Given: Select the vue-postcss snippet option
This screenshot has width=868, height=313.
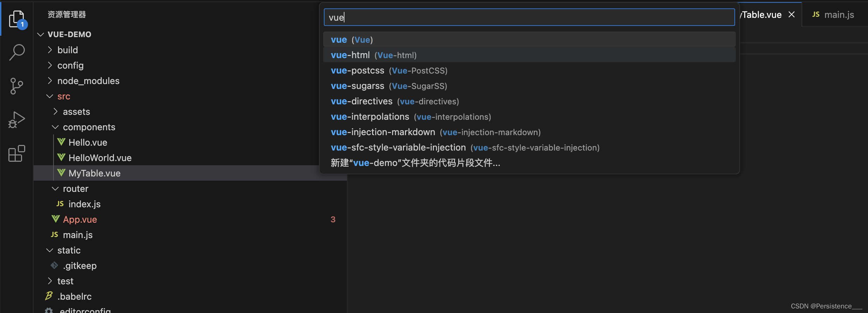Looking at the screenshot, I should coord(529,70).
